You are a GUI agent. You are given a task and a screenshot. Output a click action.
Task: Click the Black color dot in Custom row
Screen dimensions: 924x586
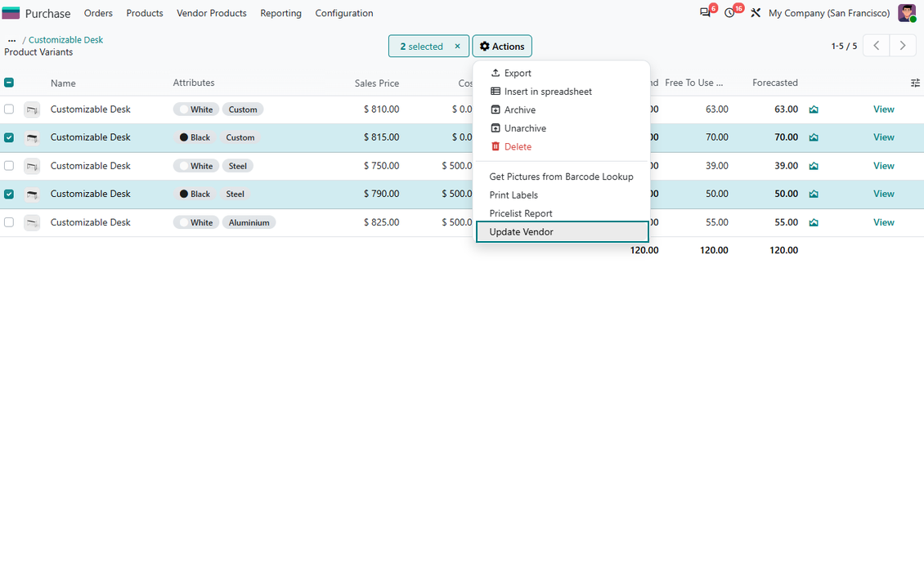tap(184, 137)
